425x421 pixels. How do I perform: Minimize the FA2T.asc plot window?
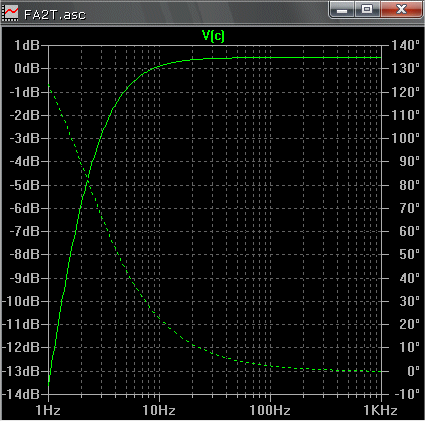pyautogui.click(x=342, y=10)
